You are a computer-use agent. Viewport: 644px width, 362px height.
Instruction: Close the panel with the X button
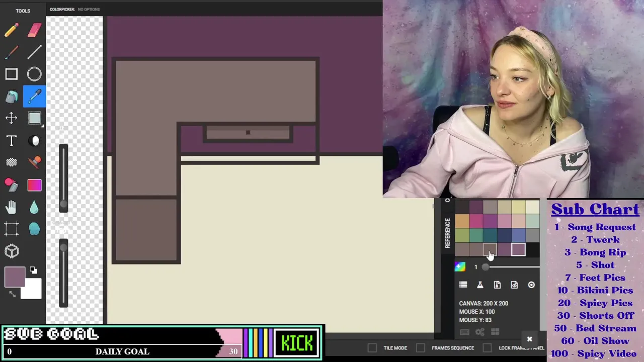click(x=529, y=339)
